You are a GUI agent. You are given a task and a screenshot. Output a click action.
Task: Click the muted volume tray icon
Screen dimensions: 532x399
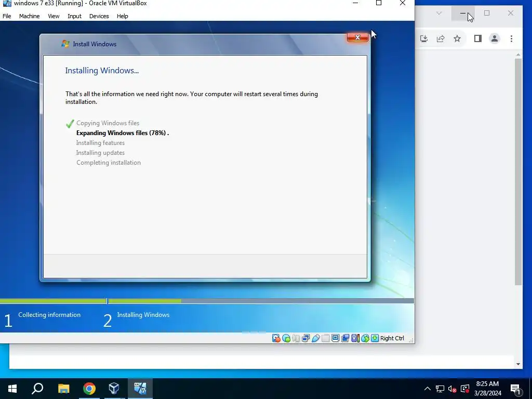[453, 389]
